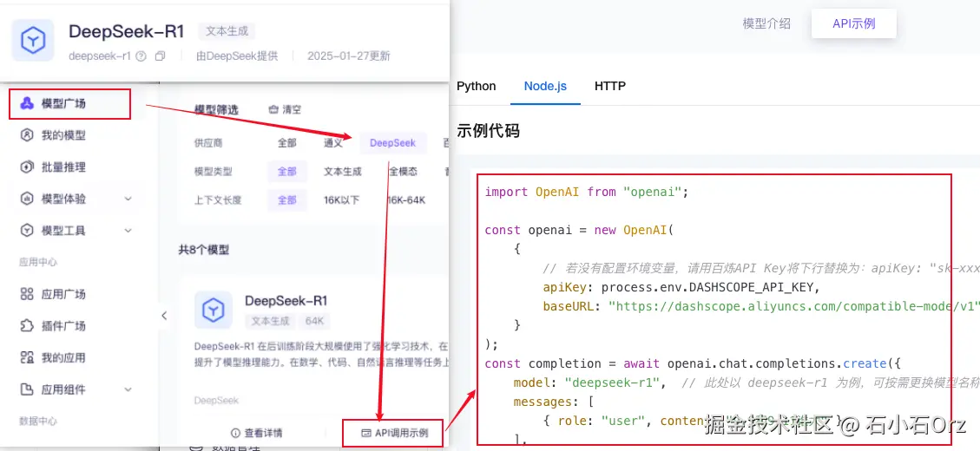Screen dimensions: 980x451
Task: Select the Python code tab
Action: coord(477,86)
